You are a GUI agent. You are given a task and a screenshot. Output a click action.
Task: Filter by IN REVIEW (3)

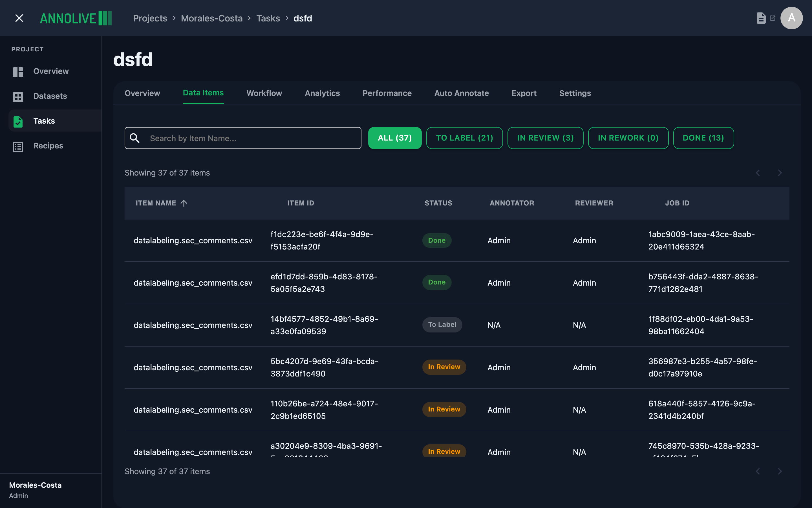pos(546,138)
